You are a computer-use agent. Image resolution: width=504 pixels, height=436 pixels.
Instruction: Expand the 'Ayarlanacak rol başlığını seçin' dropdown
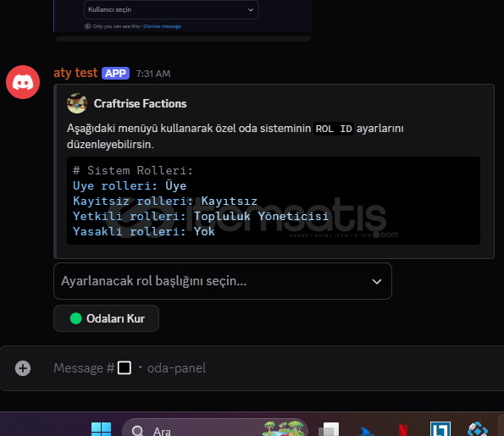[223, 281]
